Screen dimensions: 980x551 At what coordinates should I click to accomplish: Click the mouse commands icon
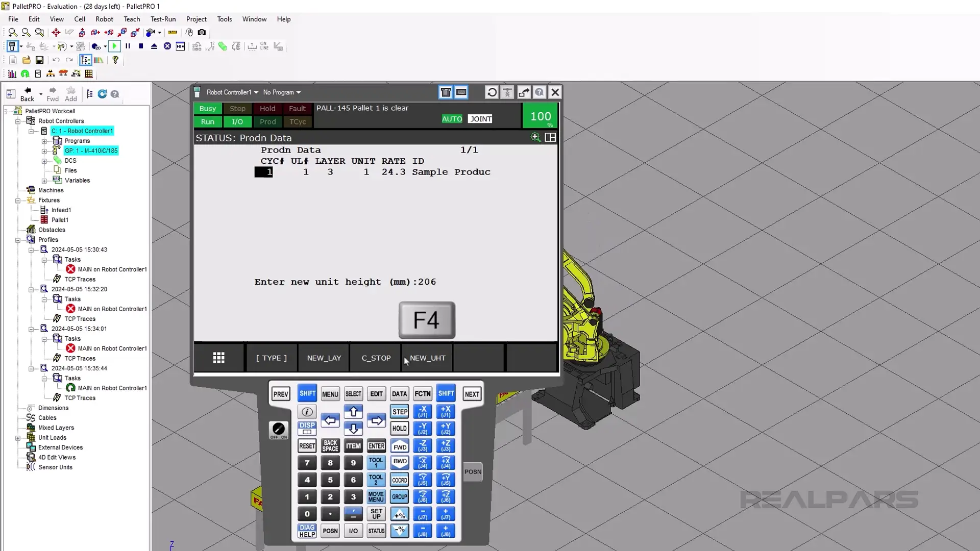tap(189, 32)
